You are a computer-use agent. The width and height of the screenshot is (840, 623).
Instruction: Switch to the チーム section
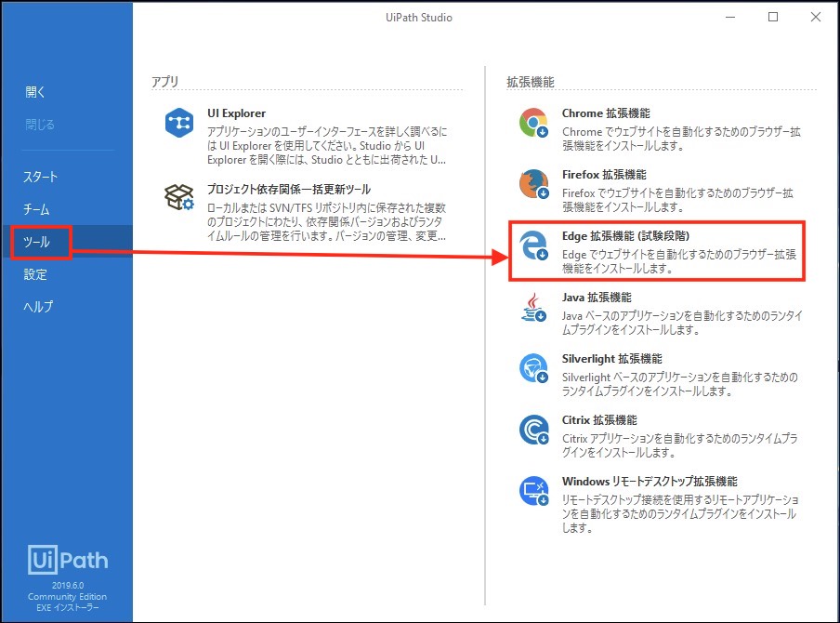pyautogui.click(x=37, y=209)
